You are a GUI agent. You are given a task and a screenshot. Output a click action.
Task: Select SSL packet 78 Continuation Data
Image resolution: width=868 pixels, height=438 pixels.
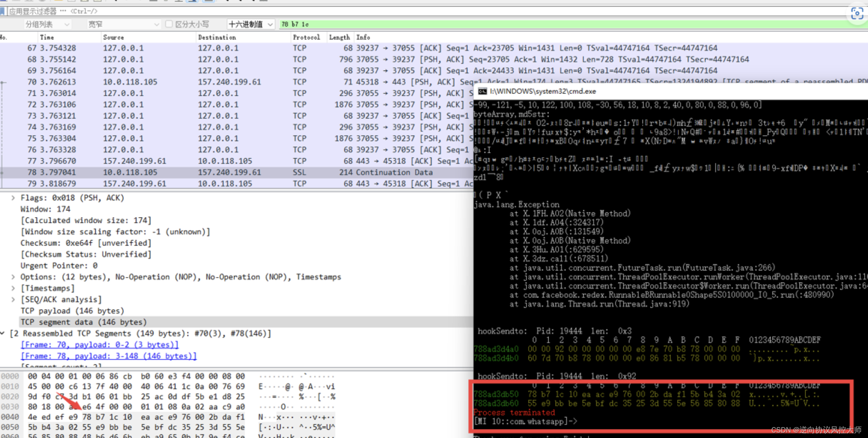[236, 172]
